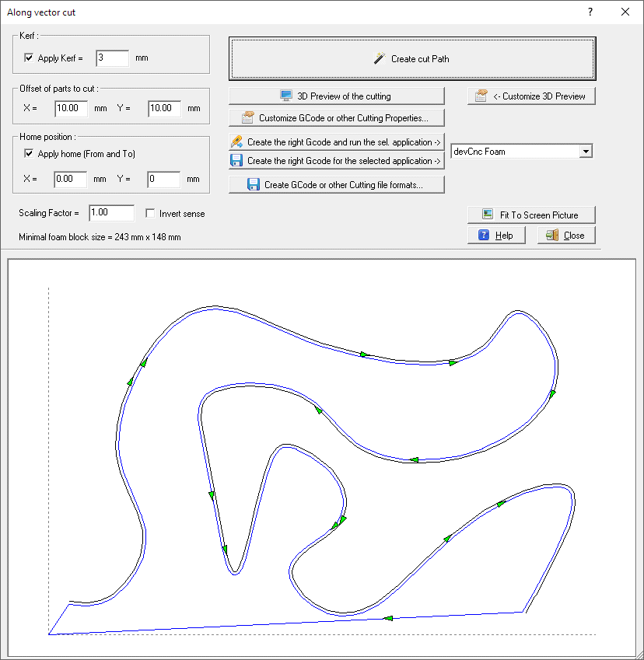Open Customize 3D Preview settings
Screen dimensions: 644x660
tap(532, 96)
